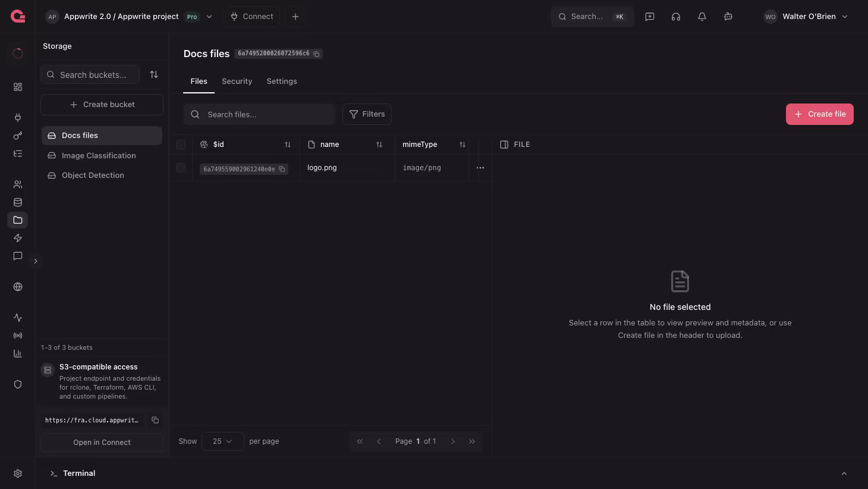This screenshot has height=489, width=868.
Task: Click the loading spinner icon in sidebar
Action: (18, 54)
